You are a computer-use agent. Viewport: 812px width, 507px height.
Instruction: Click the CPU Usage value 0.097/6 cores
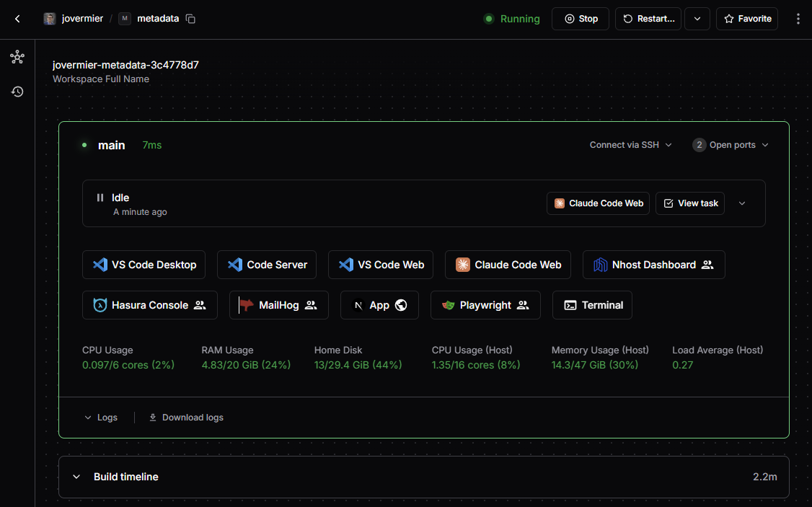(x=128, y=365)
